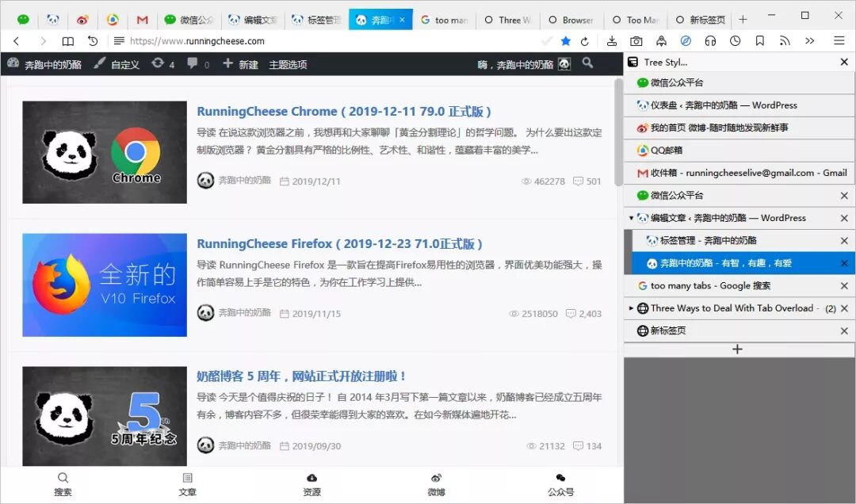The image size is (856, 504).
Task: Open 文章 in bottom navigation
Action: click(x=187, y=484)
